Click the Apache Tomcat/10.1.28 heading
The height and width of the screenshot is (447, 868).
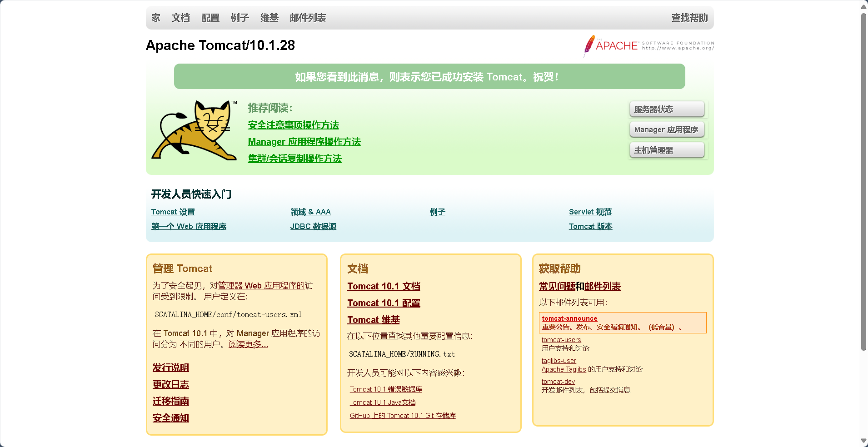[220, 45]
